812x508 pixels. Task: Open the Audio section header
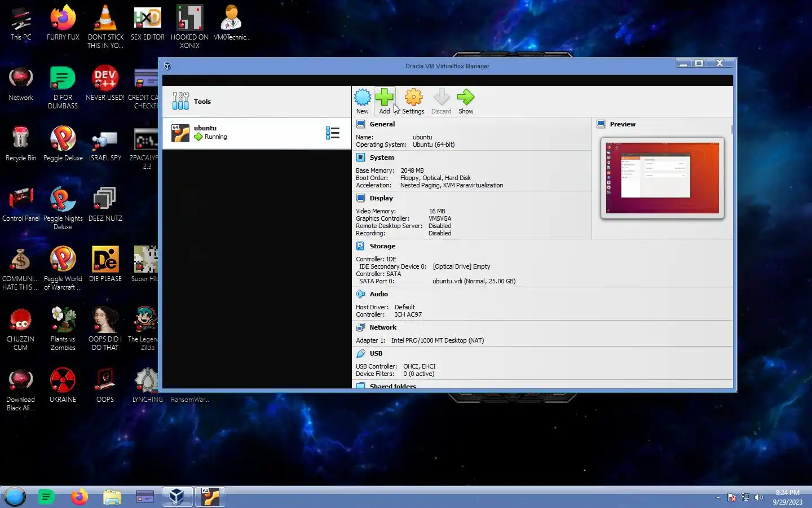point(379,294)
